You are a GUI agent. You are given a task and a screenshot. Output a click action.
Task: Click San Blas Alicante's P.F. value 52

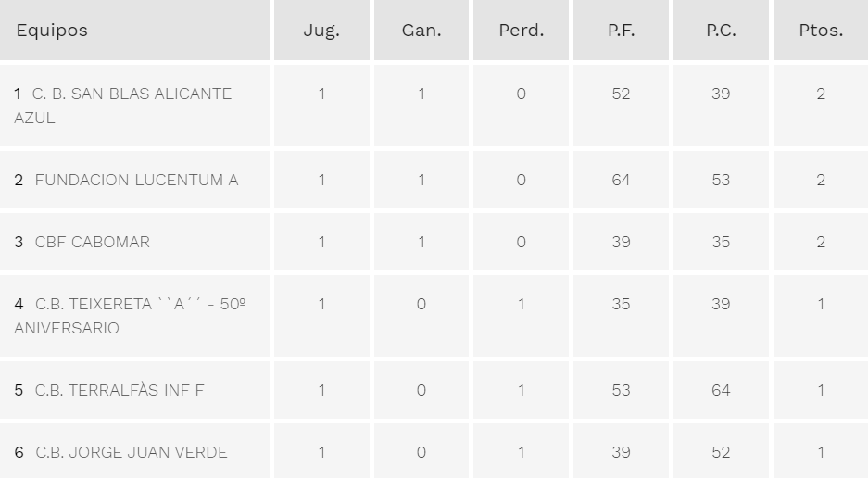point(621,94)
